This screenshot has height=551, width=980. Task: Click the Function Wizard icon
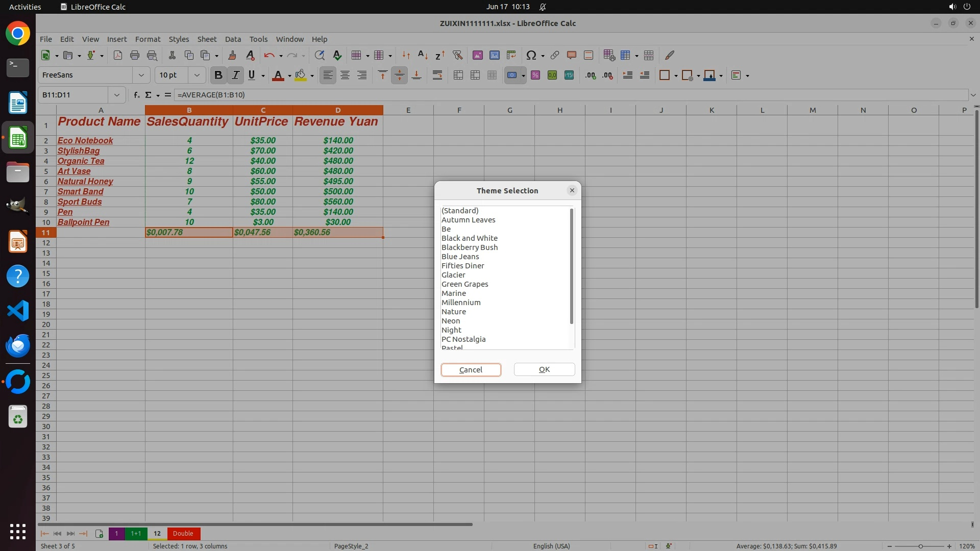[136, 95]
